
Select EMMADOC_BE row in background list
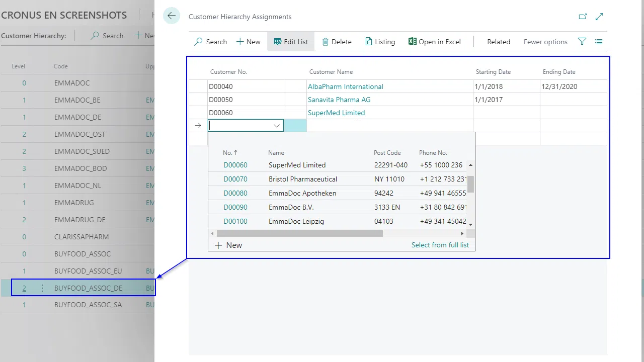(77, 100)
